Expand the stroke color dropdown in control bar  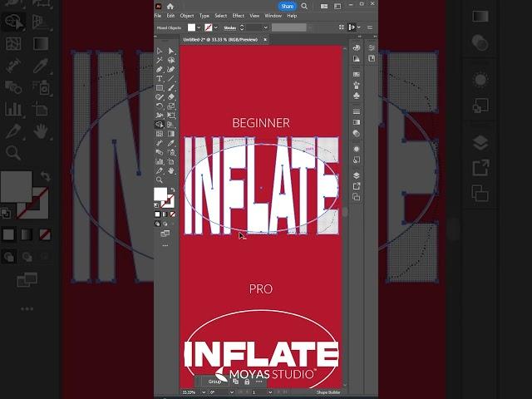coord(216,27)
